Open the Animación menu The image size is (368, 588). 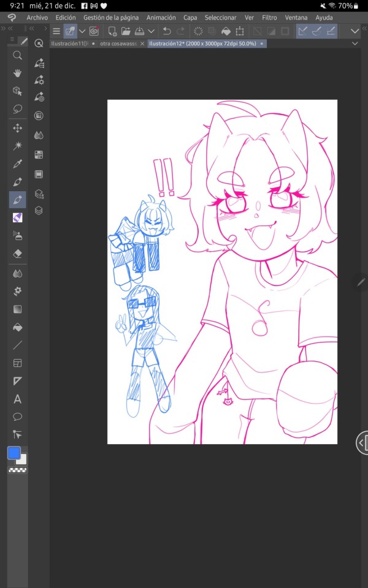tap(161, 18)
